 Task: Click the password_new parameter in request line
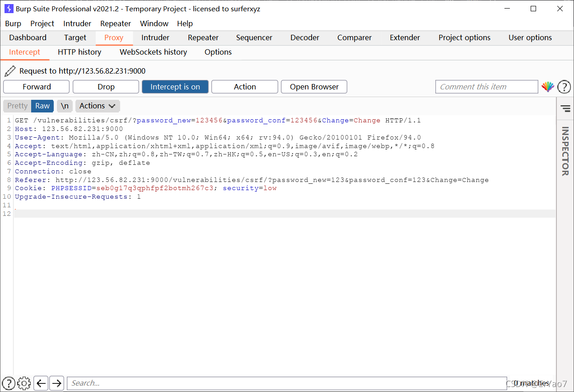pyautogui.click(x=164, y=121)
